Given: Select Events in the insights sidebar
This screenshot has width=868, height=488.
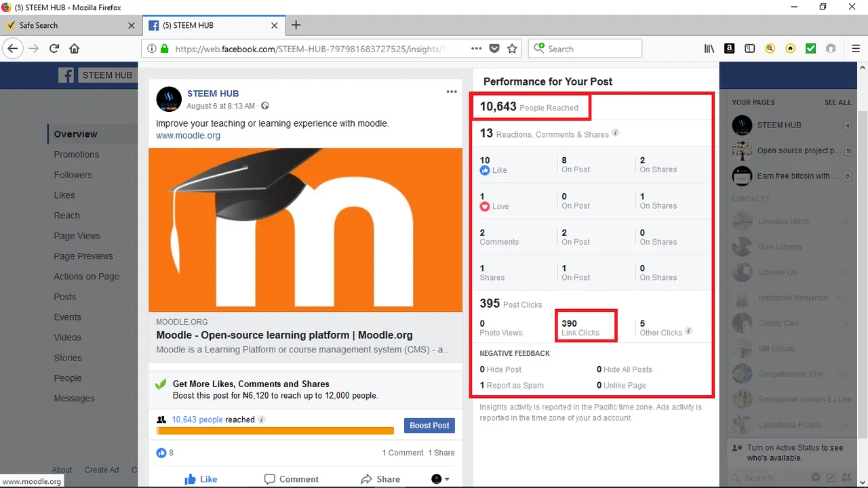Looking at the screenshot, I should (x=67, y=317).
